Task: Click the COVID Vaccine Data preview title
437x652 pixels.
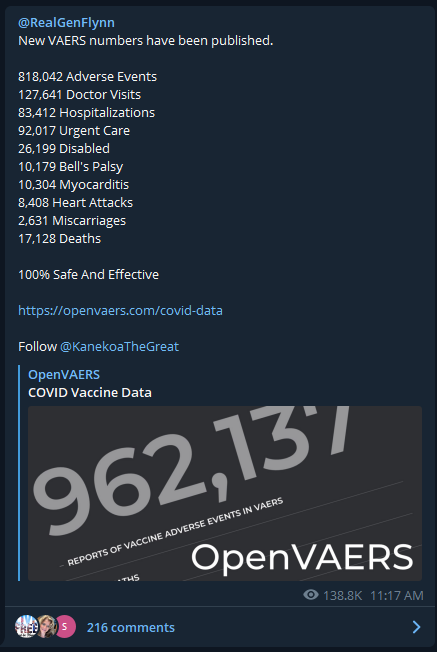Action: click(x=90, y=393)
